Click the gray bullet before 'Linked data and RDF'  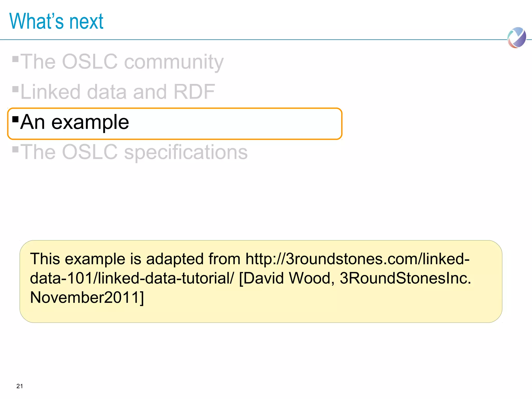point(16,89)
